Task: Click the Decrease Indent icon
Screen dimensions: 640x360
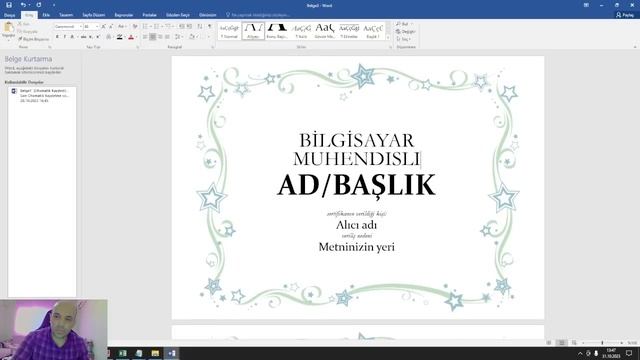Action: point(182,27)
